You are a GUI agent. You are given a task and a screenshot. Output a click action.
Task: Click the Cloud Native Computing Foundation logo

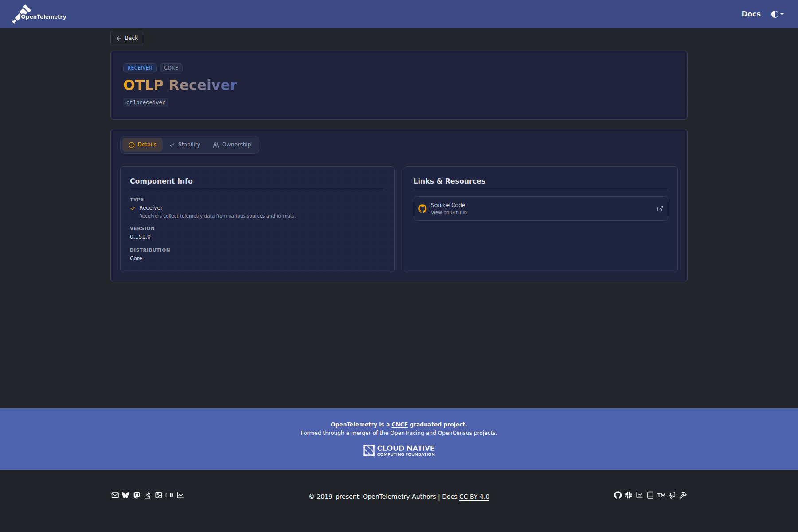[399, 450]
